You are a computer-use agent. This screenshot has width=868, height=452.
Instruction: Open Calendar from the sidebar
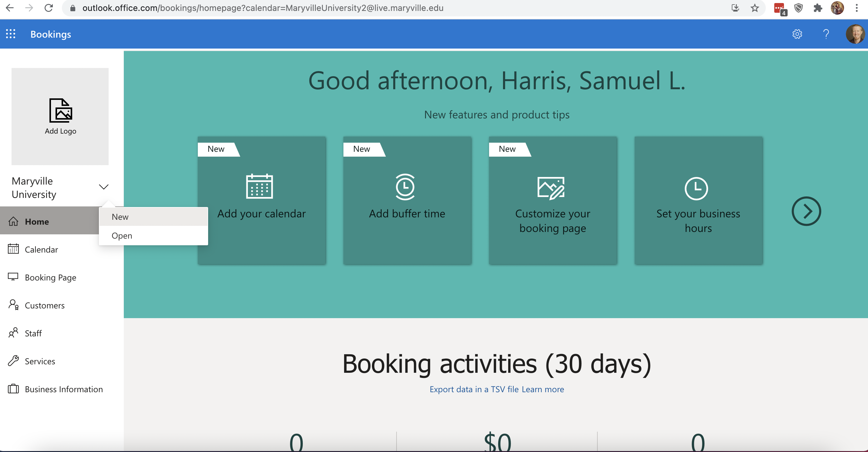(41, 250)
